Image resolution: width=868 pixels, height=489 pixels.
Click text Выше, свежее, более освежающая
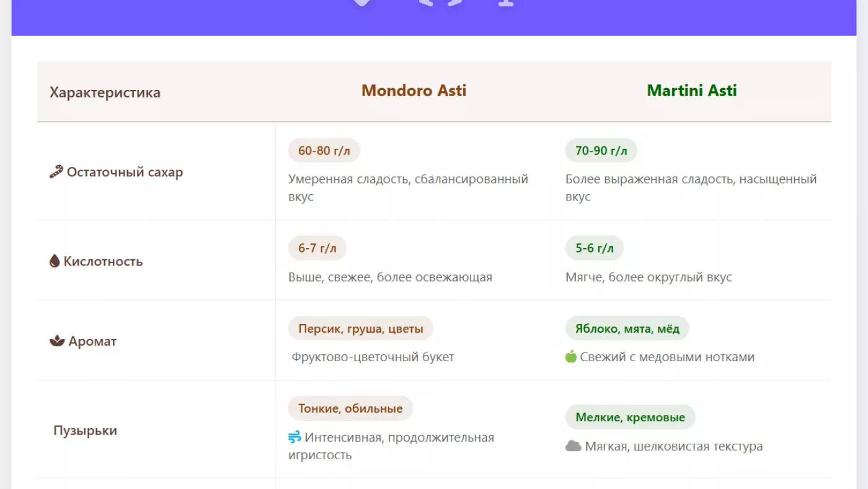tap(390, 277)
